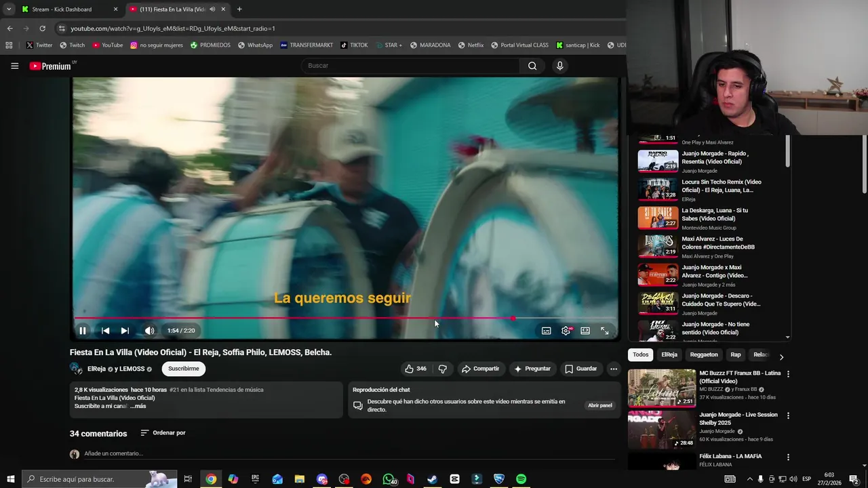This screenshot has height=488, width=868.
Task: Switch to theater mode view
Action: point(585,331)
